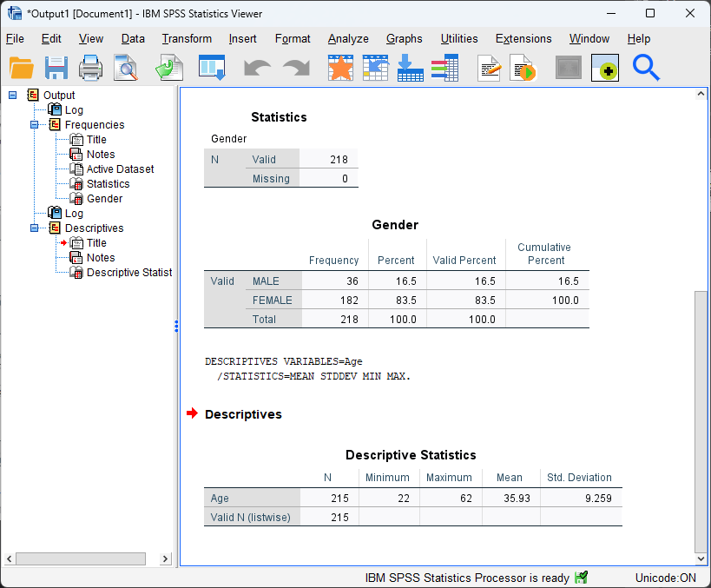Click the Export output toolbar icon
Viewport: 711px width, 588px height.
(169, 68)
